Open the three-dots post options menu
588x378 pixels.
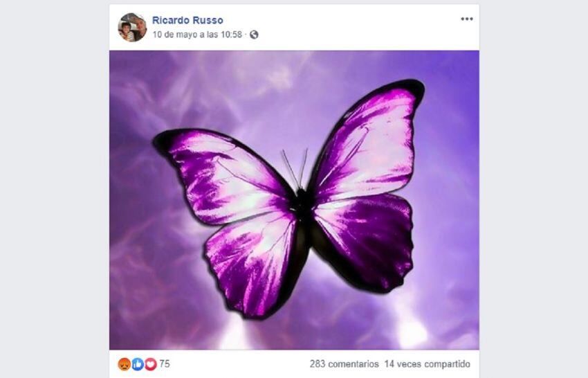466,19
